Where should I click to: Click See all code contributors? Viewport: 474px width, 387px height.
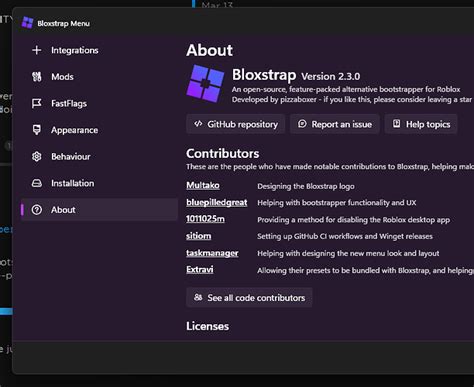[x=249, y=297]
